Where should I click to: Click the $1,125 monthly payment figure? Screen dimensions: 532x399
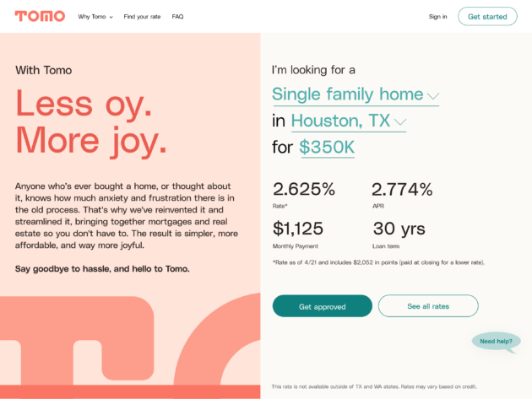click(x=298, y=229)
